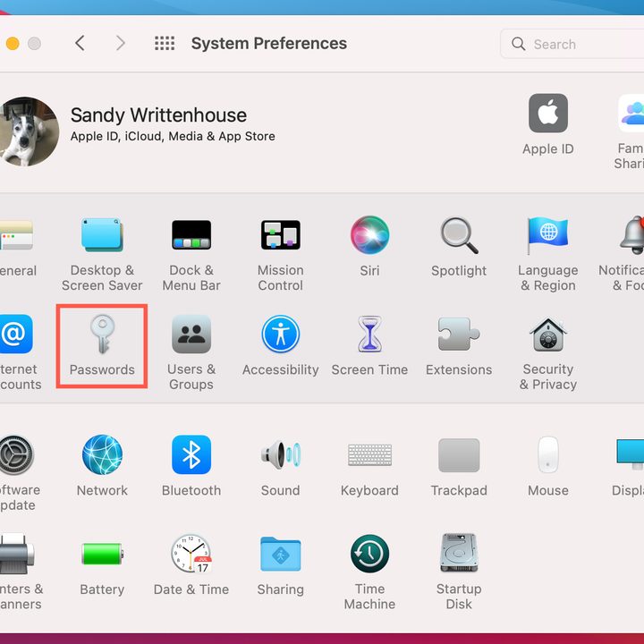
Task: Go back with the left chevron
Action: point(80,43)
